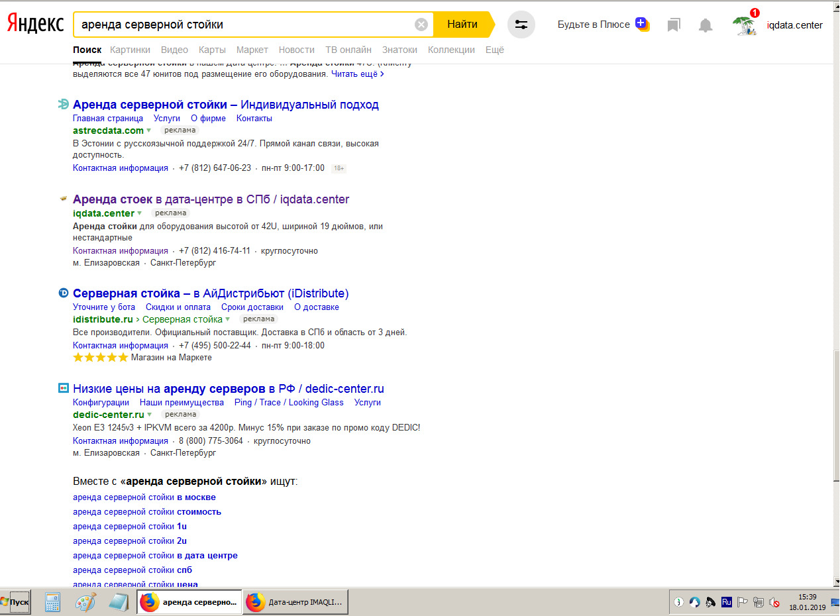Click the Action Center flag tray icon
Viewport: 840px width, 616px height.
click(x=743, y=602)
